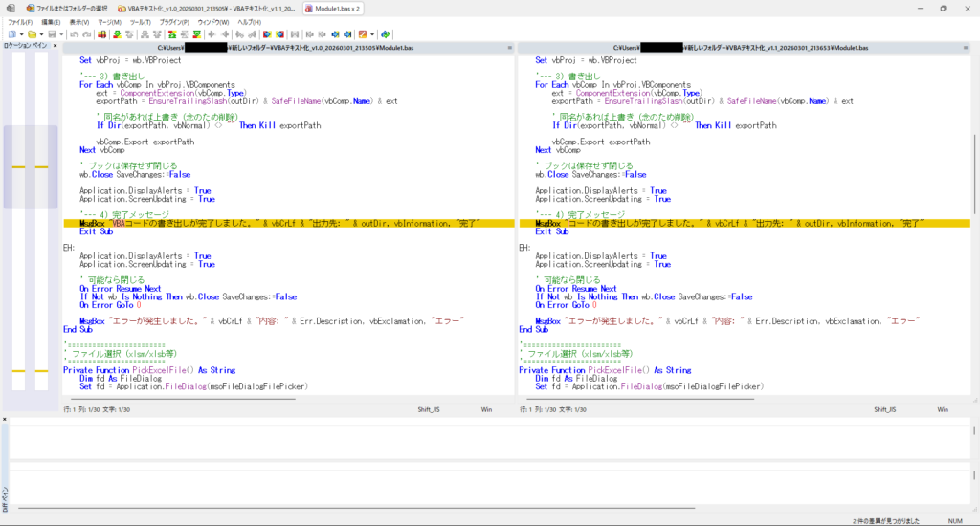The image size is (980, 526).
Task: Copy all differences to the right
Action: [267, 34]
